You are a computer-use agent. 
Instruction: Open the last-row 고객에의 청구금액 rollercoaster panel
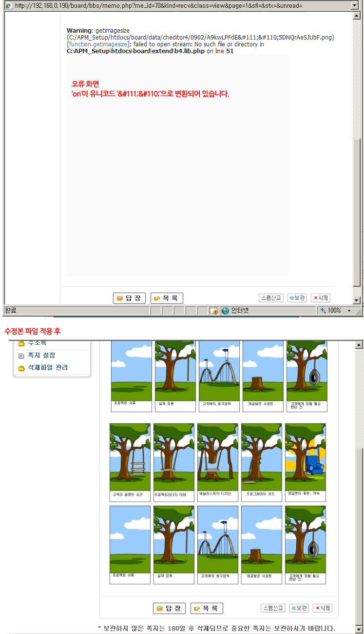[218, 545]
